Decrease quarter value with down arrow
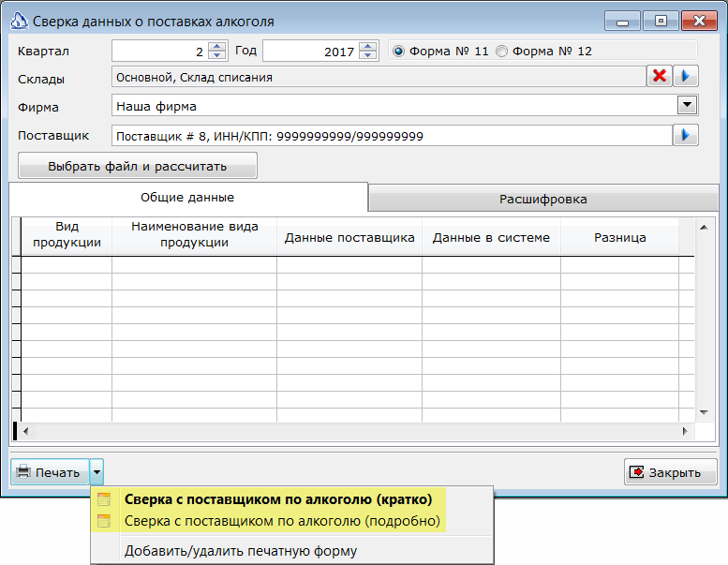Screen dimensions: 728x565 [x=216, y=54]
